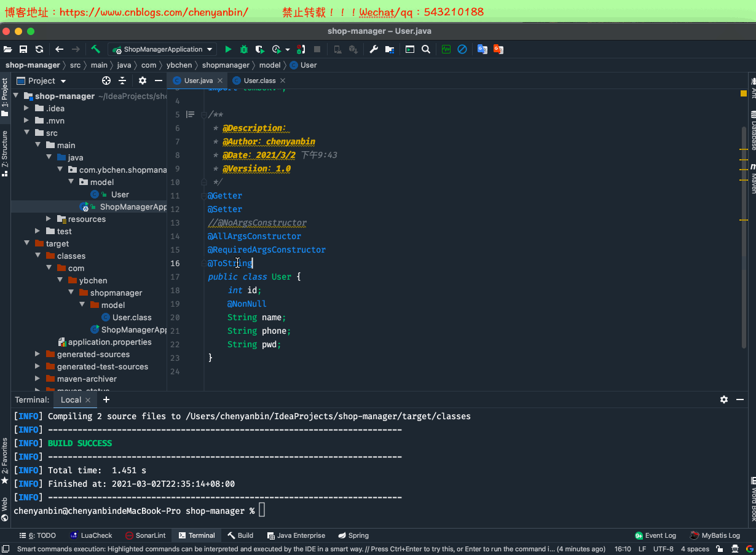Toggle the rendered doc comment gutter icon
This screenshot has width=756, height=555.
(x=190, y=114)
